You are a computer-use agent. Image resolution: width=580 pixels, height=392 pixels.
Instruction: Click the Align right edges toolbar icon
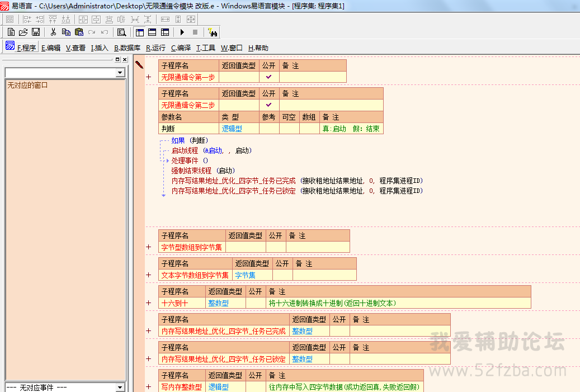point(40,19)
